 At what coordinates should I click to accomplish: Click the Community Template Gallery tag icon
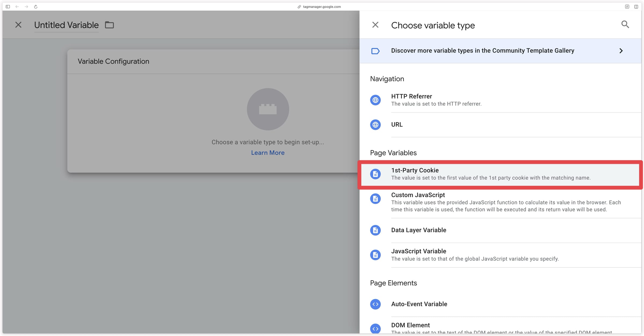point(375,51)
